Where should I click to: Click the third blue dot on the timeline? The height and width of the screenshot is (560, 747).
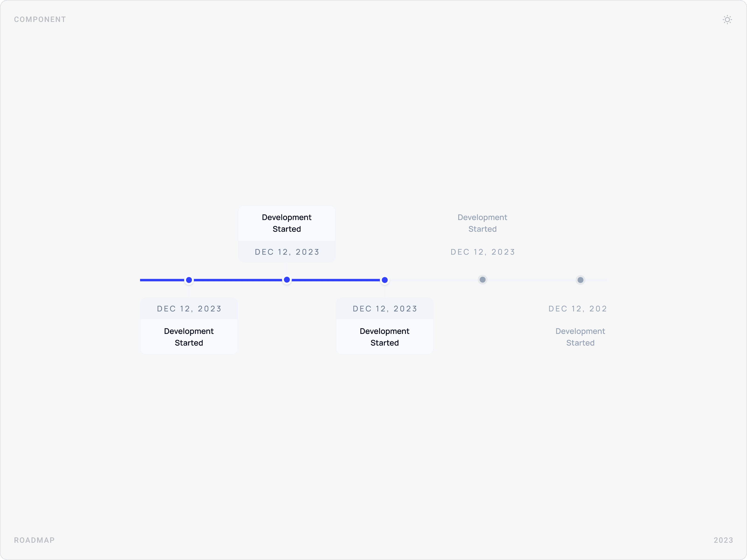384,280
